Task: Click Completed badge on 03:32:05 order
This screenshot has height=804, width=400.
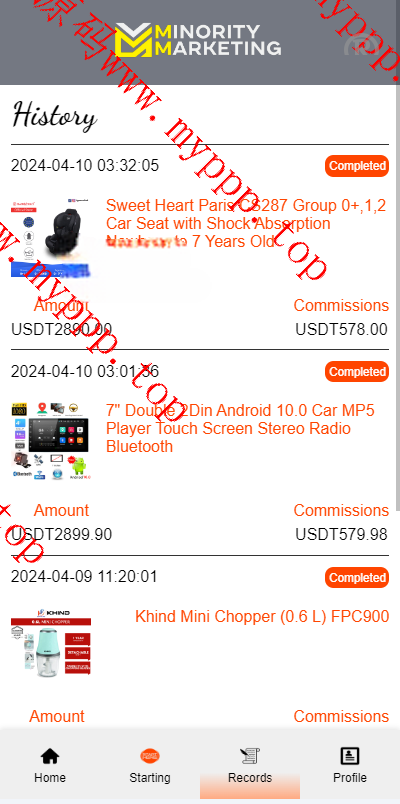Action: pyautogui.click(x=357, y=166)
